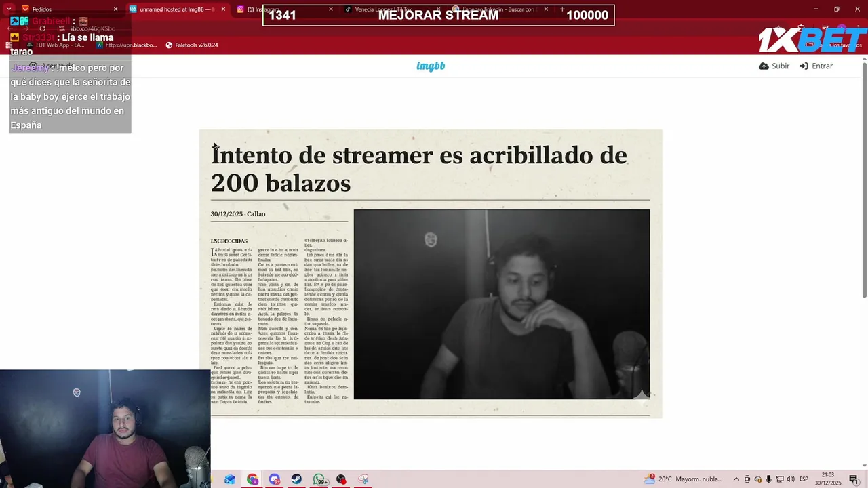
Task: Close the Pedidos tab
Action: tap(115, 9)
